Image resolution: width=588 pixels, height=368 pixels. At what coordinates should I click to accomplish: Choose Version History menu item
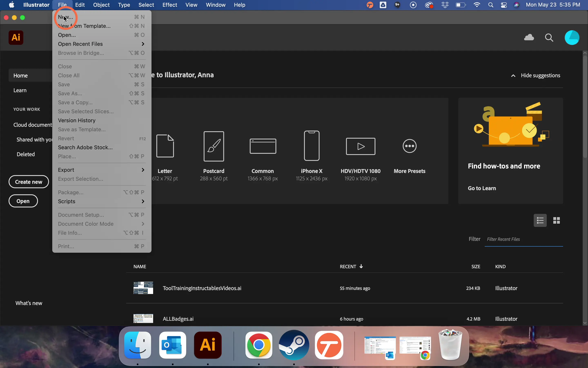(x=101, y=120)
